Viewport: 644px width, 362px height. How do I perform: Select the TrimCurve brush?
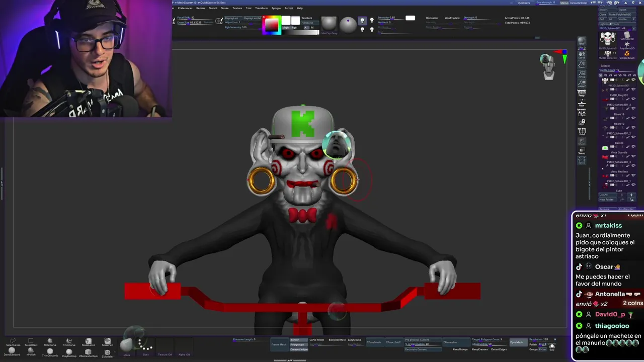pos(69,342)
